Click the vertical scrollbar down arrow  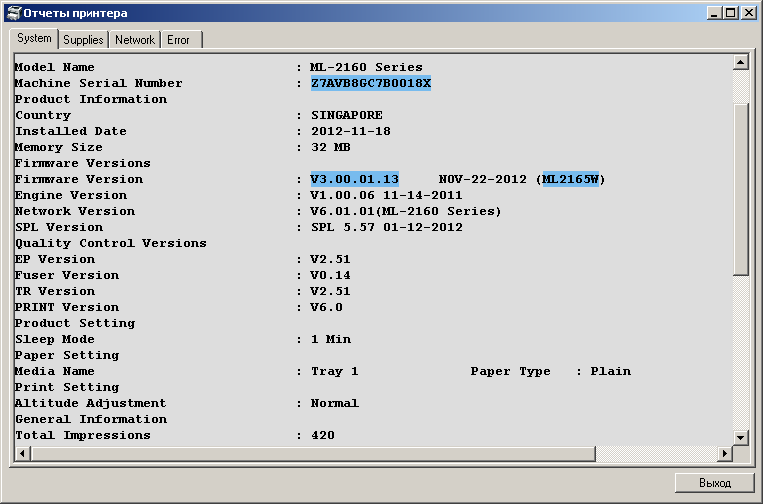point(740,437)
